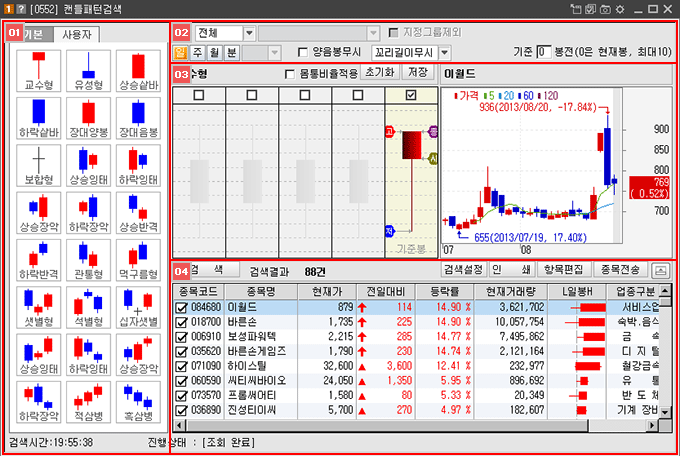Select the 교수형 candle pattern
Image resolution: width=680 pixels, height=456 pixels.
[41, 70]
